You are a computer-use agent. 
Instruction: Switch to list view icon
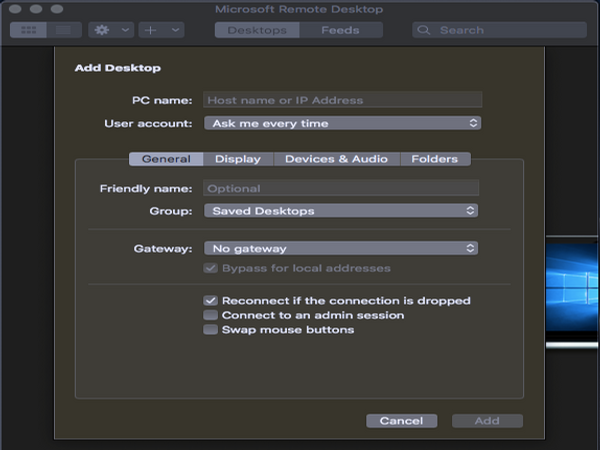[x=64, y=30]
